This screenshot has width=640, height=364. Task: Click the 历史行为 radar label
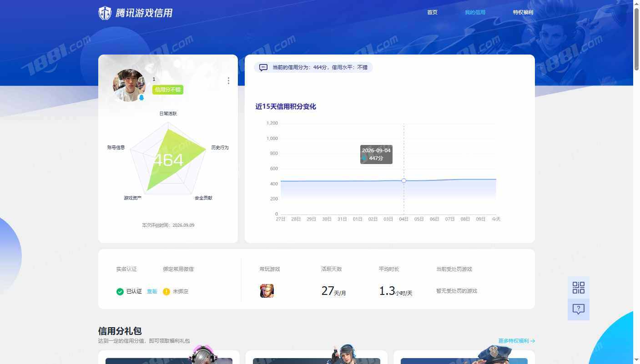(x=220, y=148)
